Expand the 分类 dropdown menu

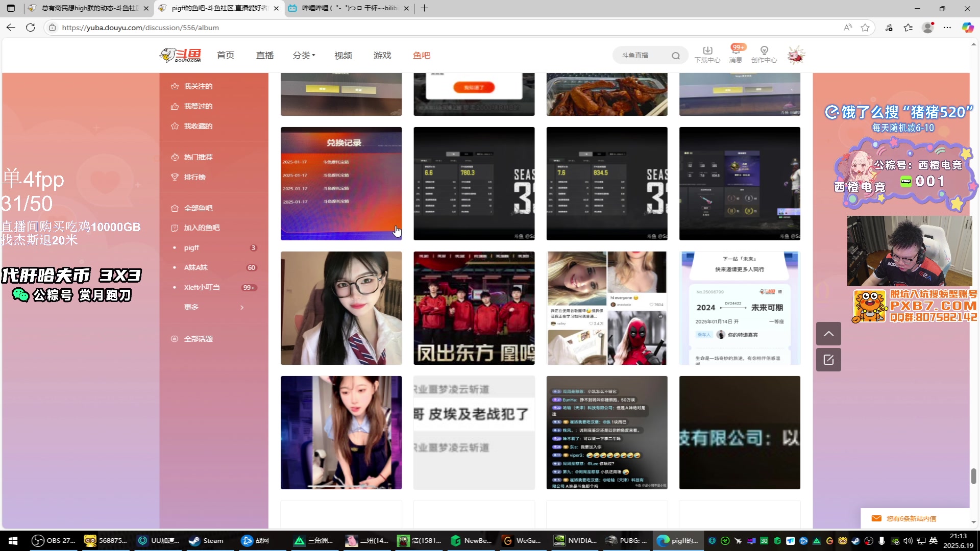[x=304, y=55]
